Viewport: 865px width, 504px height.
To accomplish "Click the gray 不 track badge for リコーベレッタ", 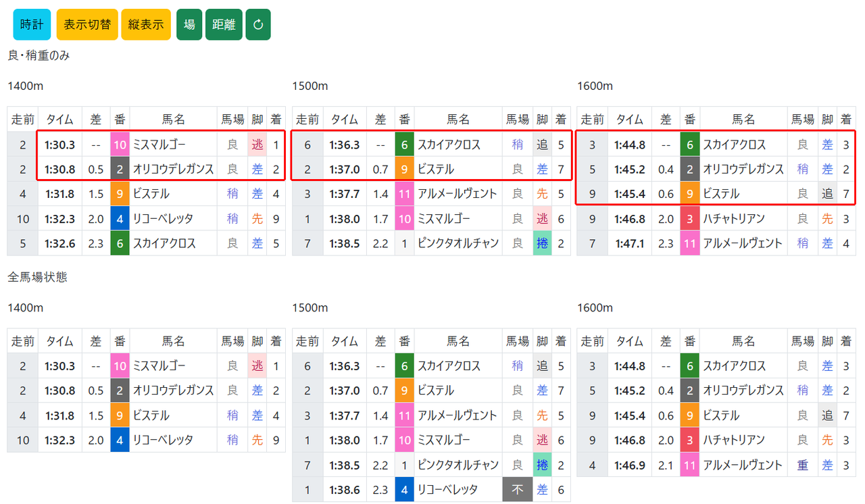I will 518,489.
